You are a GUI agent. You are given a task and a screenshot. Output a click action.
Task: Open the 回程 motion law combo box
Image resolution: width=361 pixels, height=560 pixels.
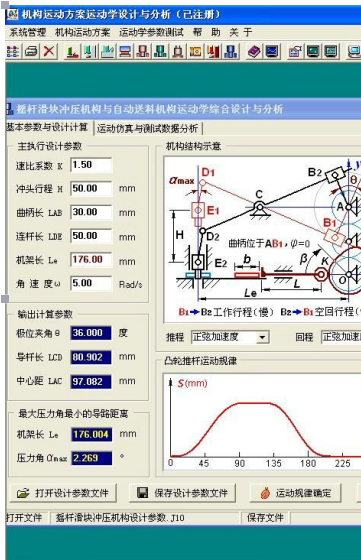[x=341, y=337]
